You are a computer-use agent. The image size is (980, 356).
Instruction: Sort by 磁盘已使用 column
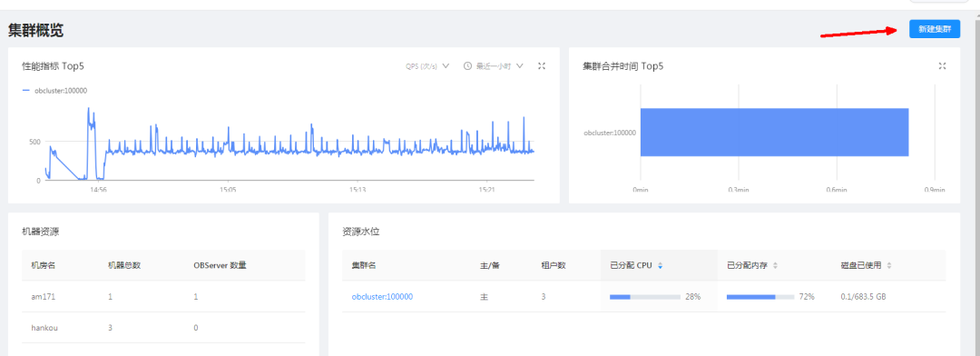888,266
